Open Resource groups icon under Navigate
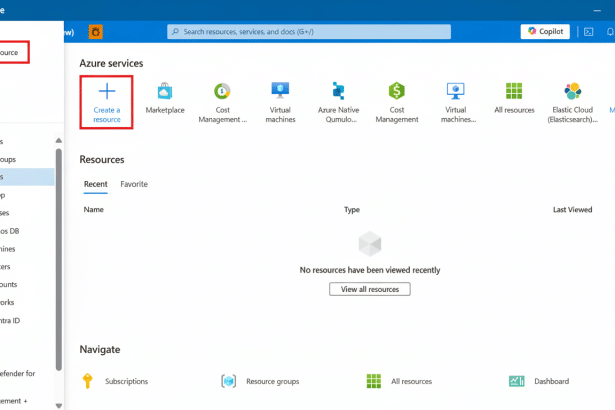615x410 pixels. 229,381
